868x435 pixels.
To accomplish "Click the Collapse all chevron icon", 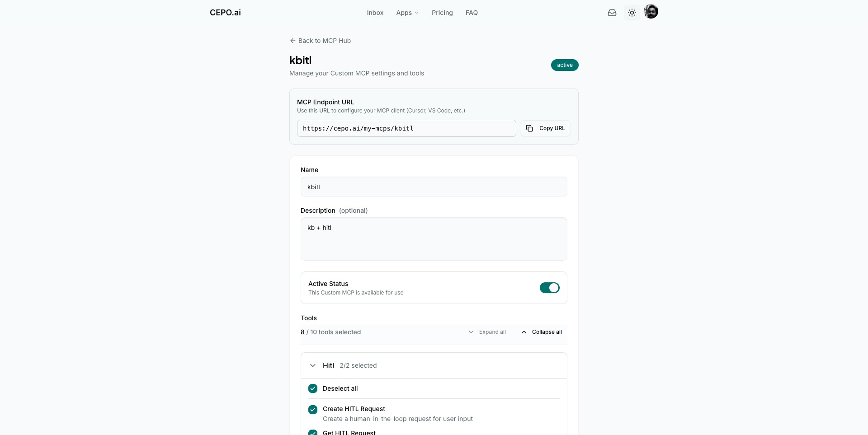I will (x=524, y=332).
